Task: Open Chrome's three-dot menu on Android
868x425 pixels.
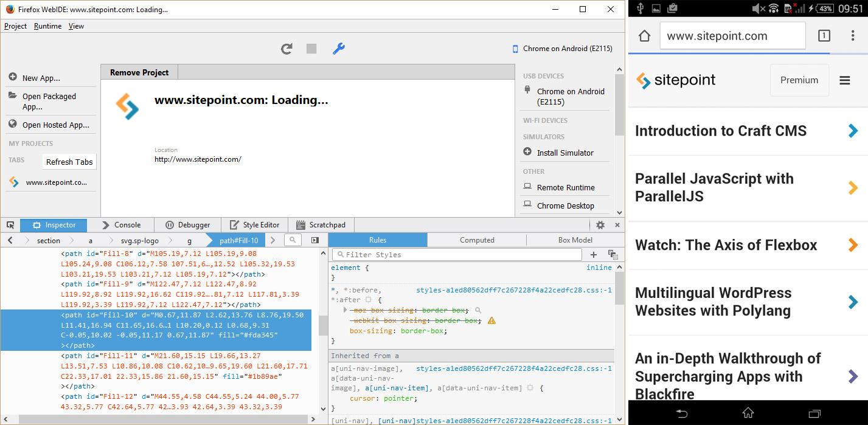Action: pos(852,36)
